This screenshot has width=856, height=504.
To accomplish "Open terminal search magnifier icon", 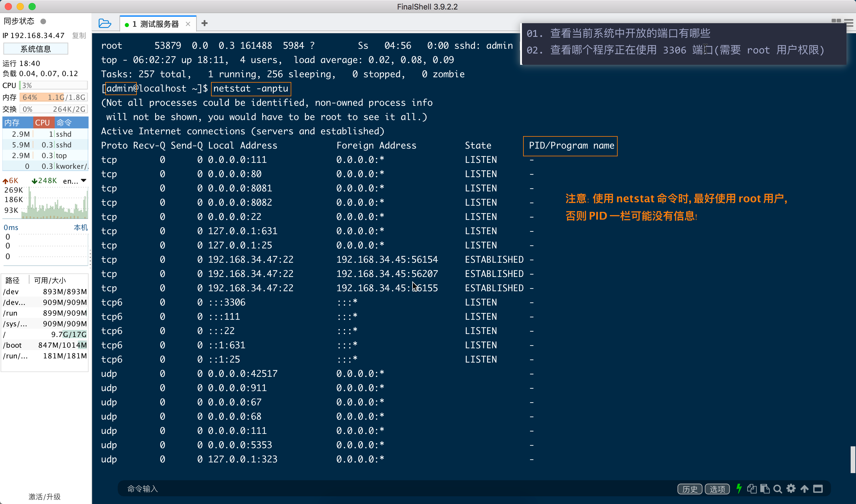I will (x=778, y=489).
